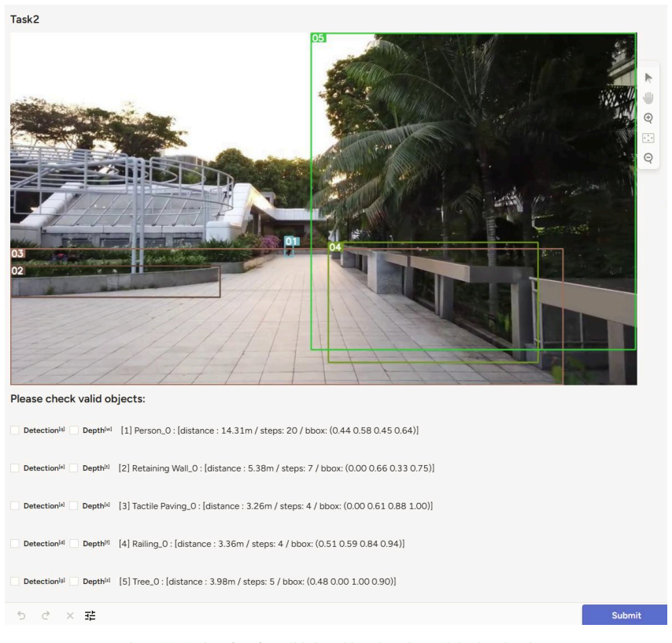The width and height of the screenshot is (672, 643).
Task: Check Detection for Person_0
Action: [x=15, y=430]
